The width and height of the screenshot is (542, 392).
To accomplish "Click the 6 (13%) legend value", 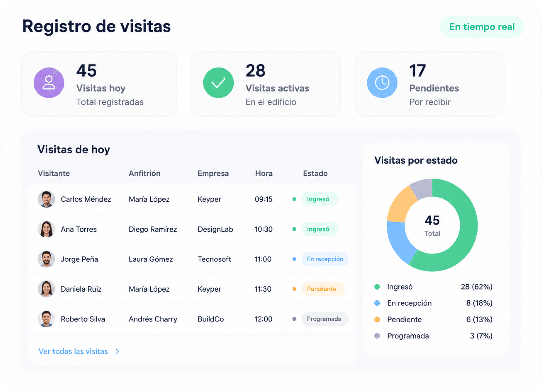I will 479,320.
